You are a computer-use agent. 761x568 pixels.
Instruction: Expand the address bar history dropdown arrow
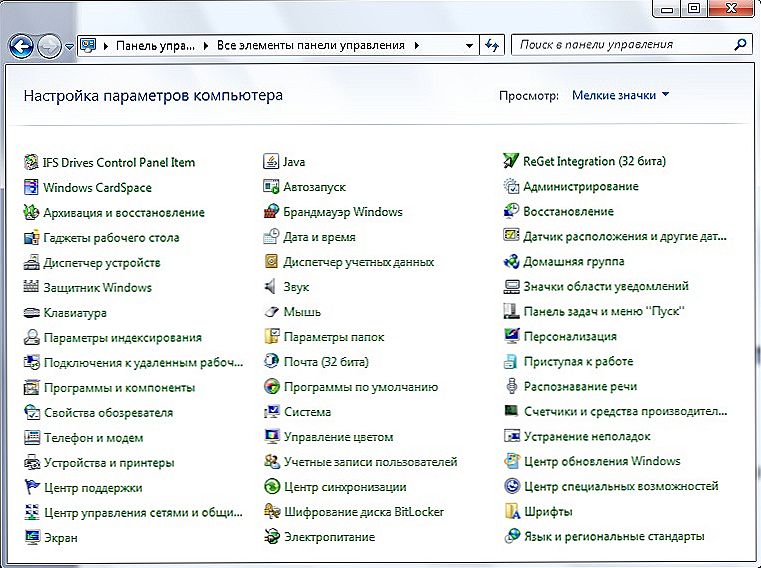click(x=469, y=46)
